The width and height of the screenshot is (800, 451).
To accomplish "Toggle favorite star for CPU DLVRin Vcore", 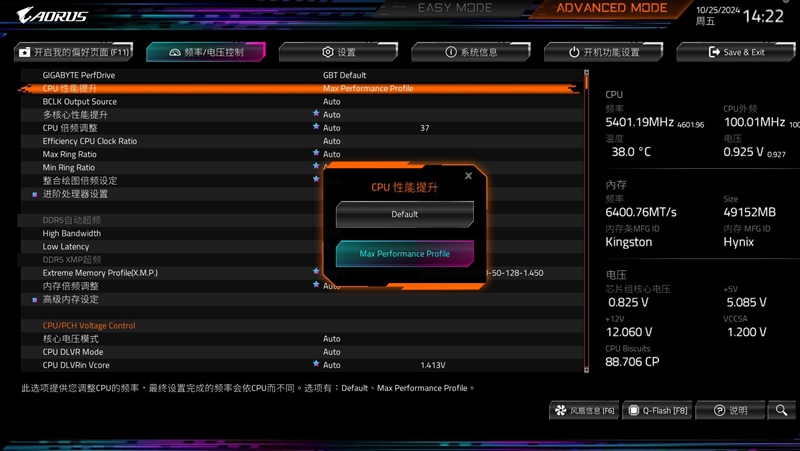I will (x=316, y=365).
